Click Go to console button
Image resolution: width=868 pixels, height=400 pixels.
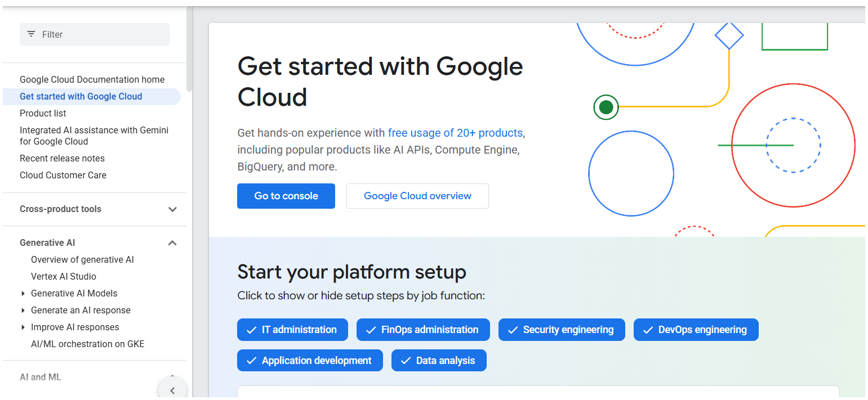[286, 196]
